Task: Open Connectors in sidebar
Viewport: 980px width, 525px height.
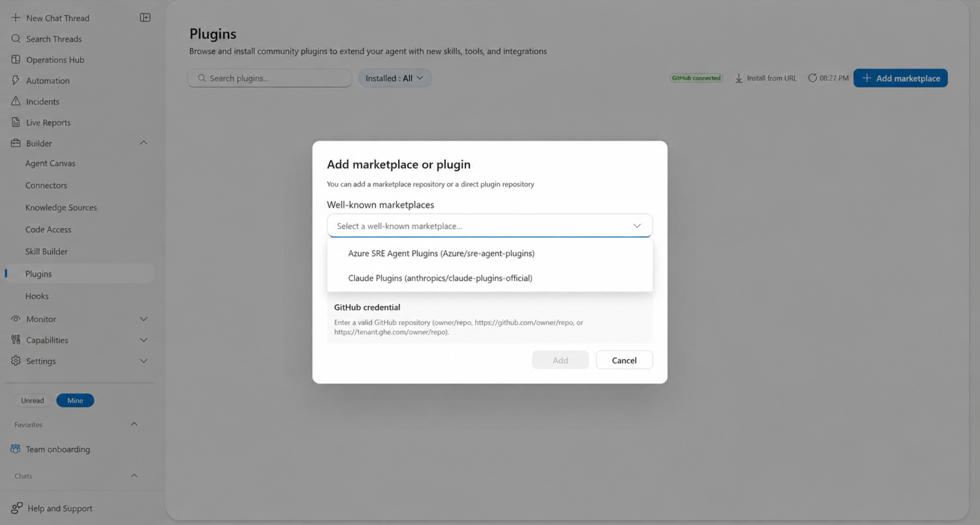Action: tap(46, 185)
